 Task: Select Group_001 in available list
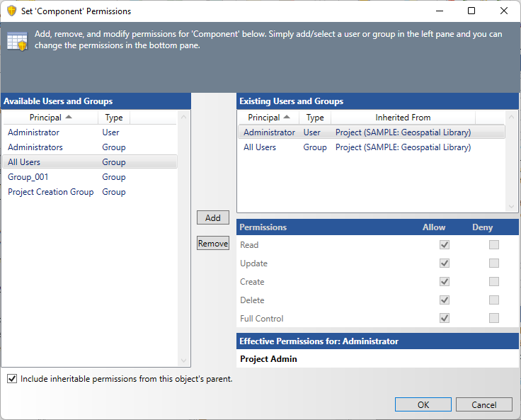point(28,177)
